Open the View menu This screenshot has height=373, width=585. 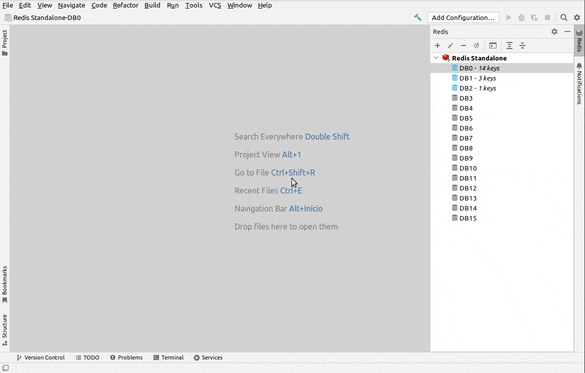click(x=44, y=5)
